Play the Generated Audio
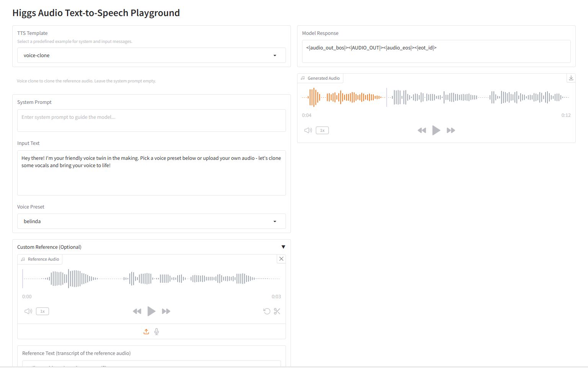 (x=436, y=130)
